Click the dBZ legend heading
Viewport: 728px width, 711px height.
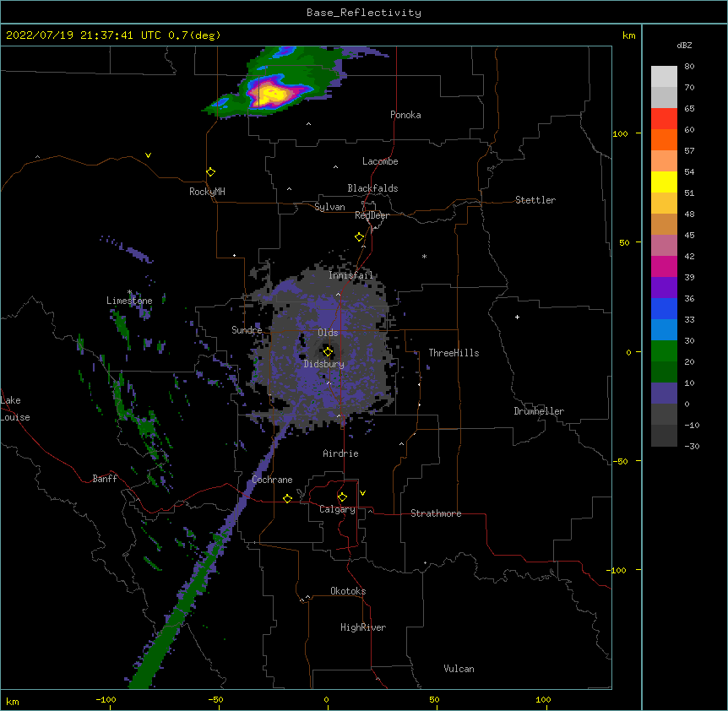pyautogui.click(x=684, y=45)
